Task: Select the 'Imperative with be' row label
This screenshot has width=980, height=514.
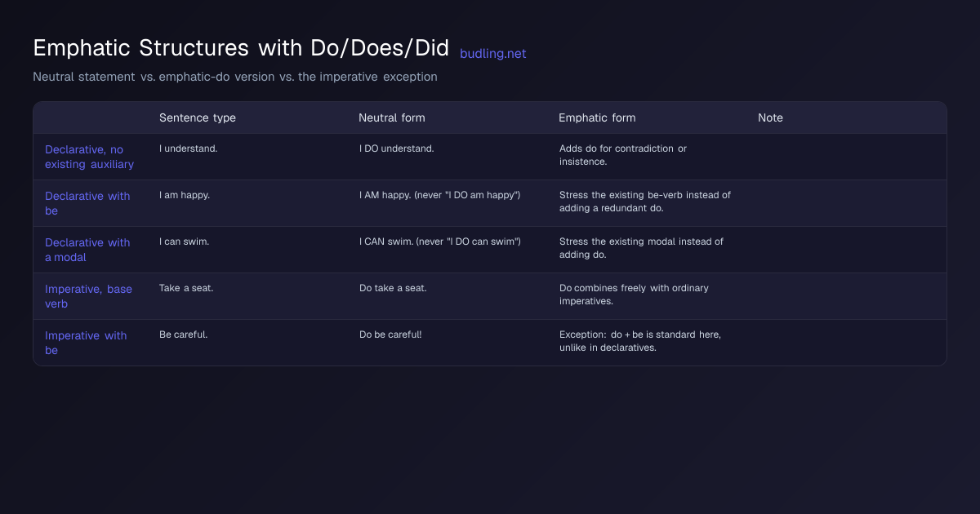Action: click(86, 343)
